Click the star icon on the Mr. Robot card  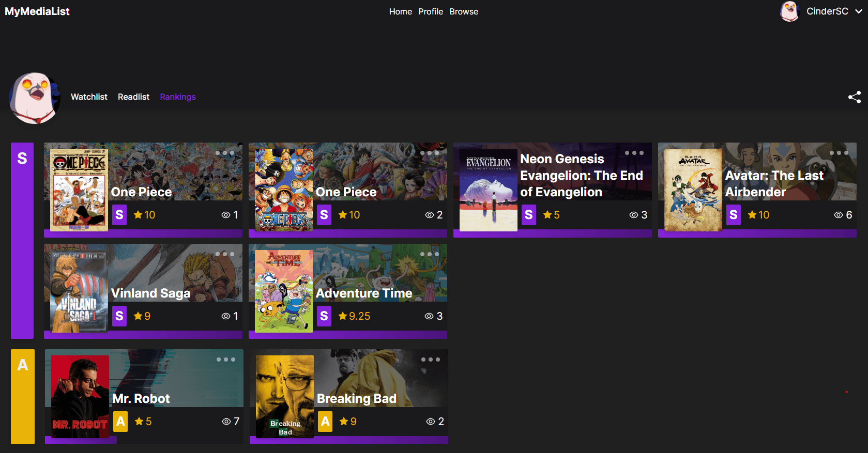coord(139,421)
